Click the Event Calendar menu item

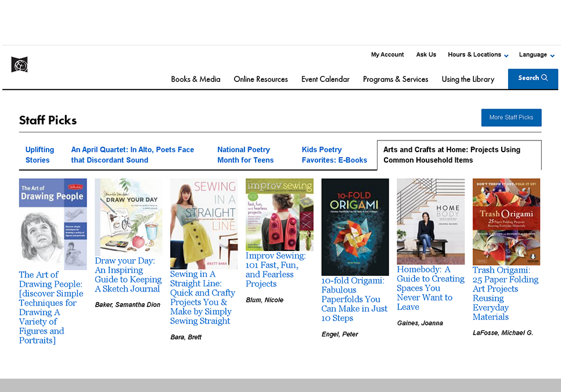coord(325,80)
